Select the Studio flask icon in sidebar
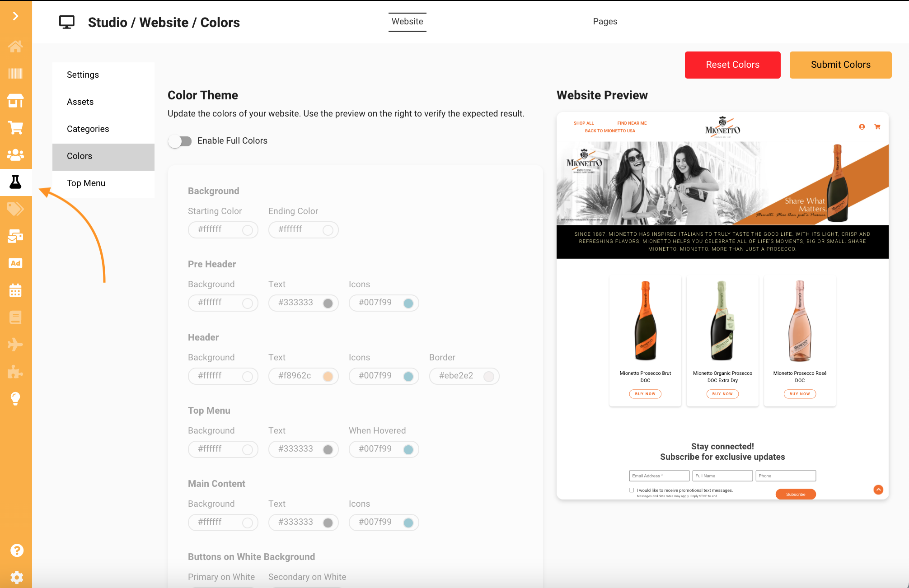 pos(16,182)
